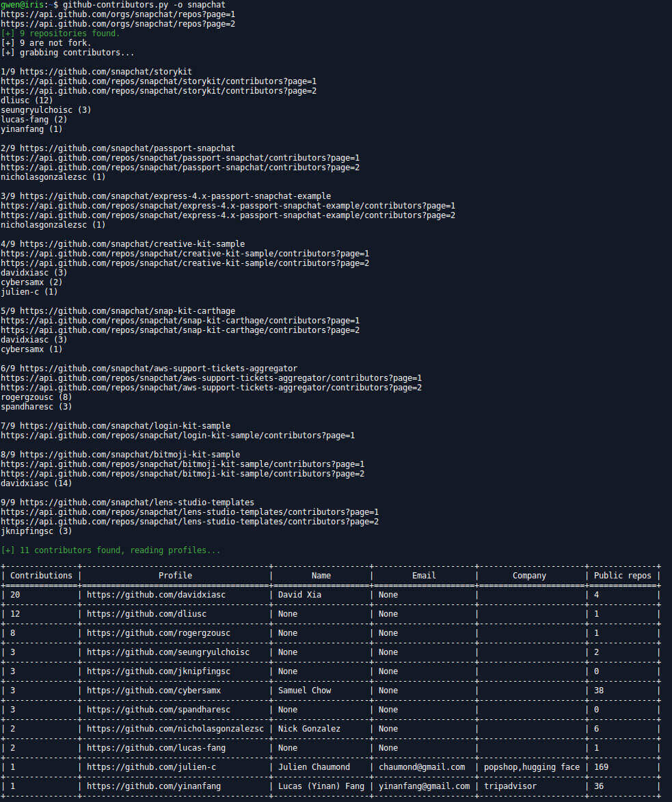Click the 'davidxiasc (14)' line
Viewport: 672px width, 802px height.
click(36, 483)
